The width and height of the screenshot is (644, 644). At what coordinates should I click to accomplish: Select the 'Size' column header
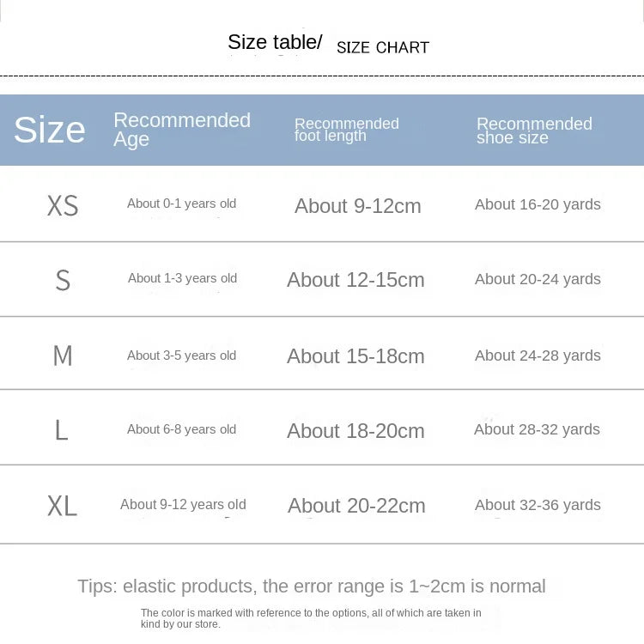coord(50,130)
